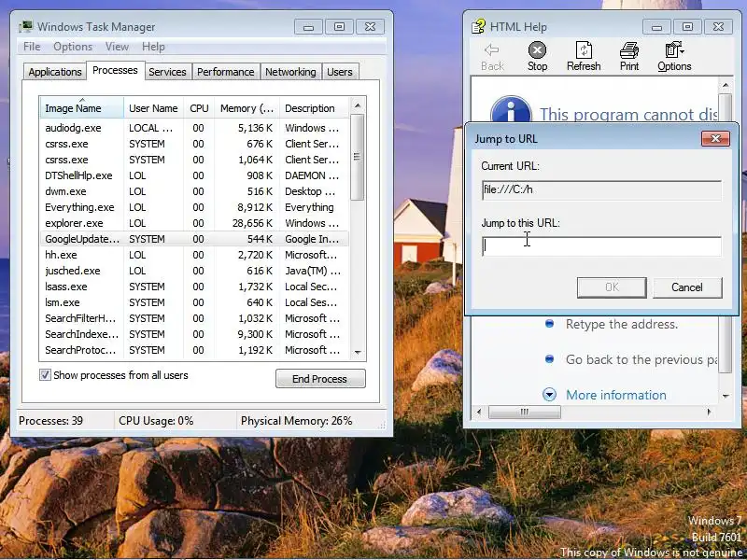Click the Jump to this URL field
This screenshot has width=747, height=560.
pos(601,246)
